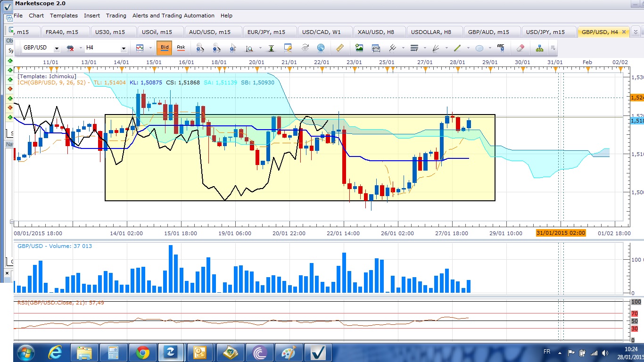Image resolution: width=644 pixels, height=362 pixels.
Task: Select the Andrews pitchfork drawing tool
Action: 393,48
